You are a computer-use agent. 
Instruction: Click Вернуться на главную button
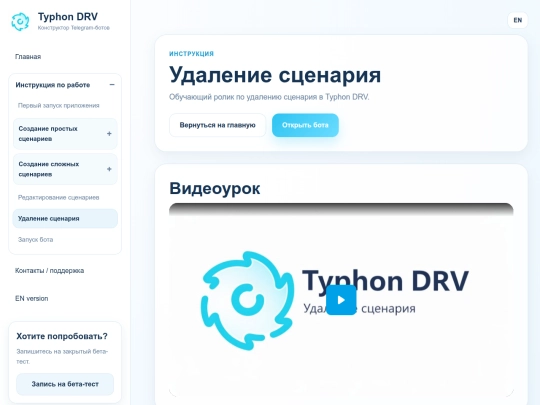217,125
